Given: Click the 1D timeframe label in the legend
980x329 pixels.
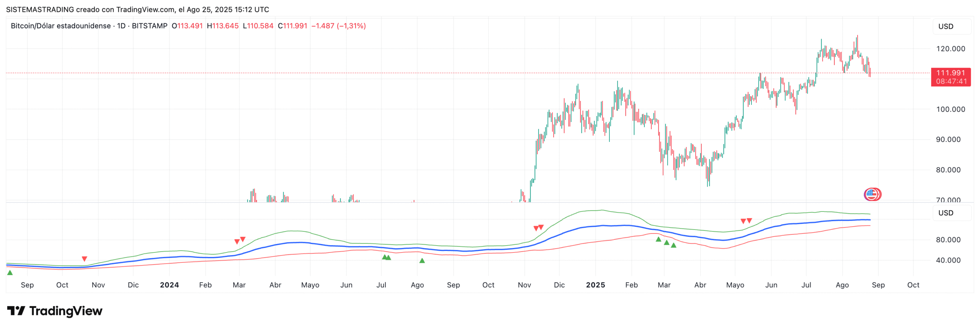Looking at the screenshot, I should pyautogui.click(x=121, y=26).
